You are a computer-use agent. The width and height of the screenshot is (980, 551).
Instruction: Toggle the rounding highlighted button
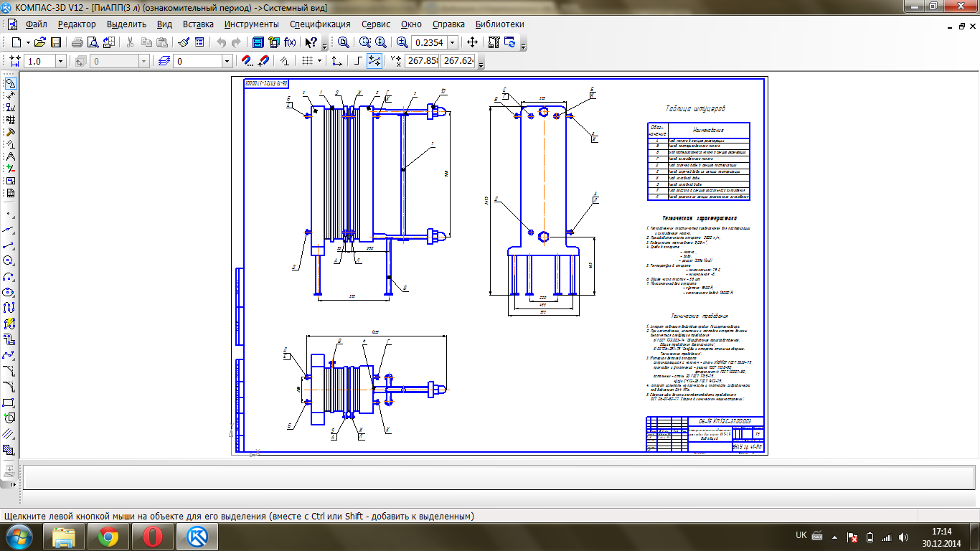[374, 61]
